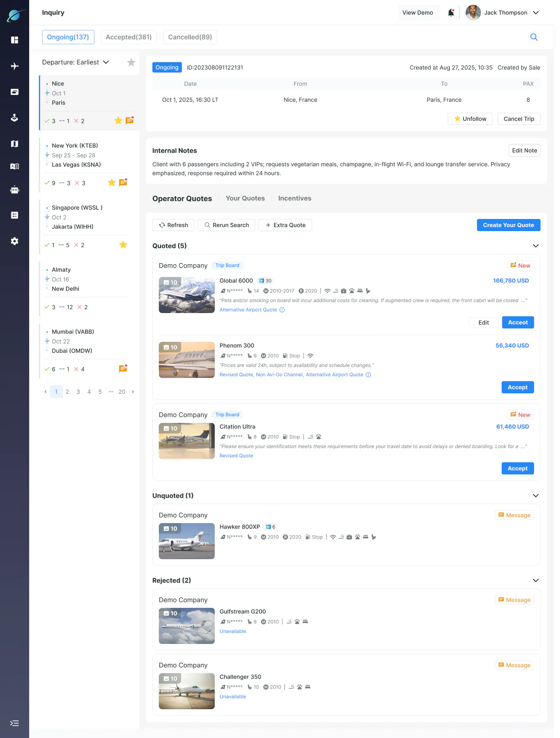Screen dimensions: 560x738
Task: Accept the Phenom 300 quote
Action: [x=518, y=387]
